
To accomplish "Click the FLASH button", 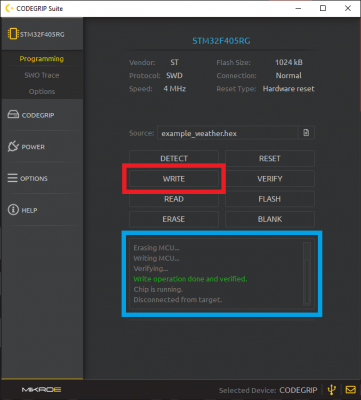I will tap(270, 199).
